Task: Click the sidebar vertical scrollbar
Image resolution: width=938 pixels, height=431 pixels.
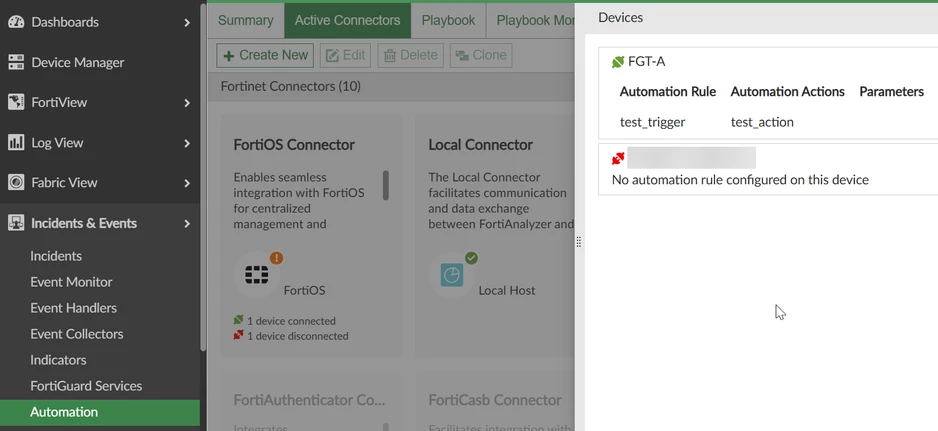Action: 203,177
